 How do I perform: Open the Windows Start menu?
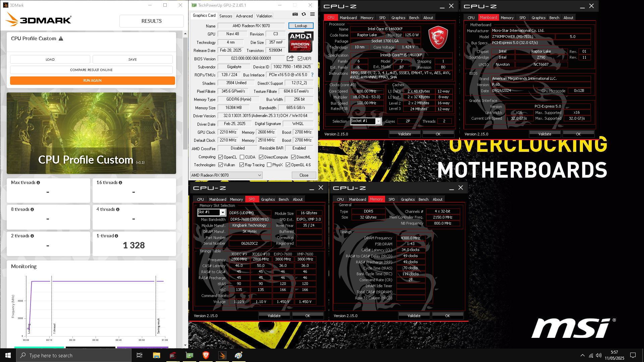[x=8, y=355]
